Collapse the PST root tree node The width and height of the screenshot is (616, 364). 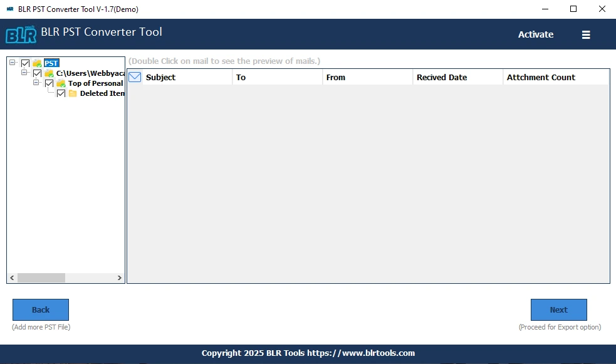[14, 63]
